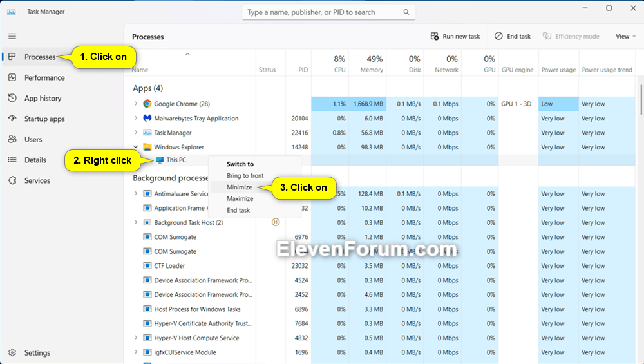Sort by the PID column header

298,63
